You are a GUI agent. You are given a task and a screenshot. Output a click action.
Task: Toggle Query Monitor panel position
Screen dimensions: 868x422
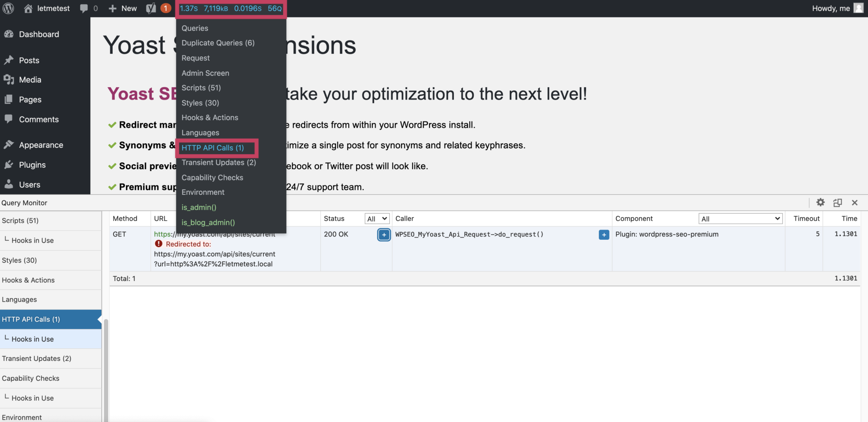(838, 203)
